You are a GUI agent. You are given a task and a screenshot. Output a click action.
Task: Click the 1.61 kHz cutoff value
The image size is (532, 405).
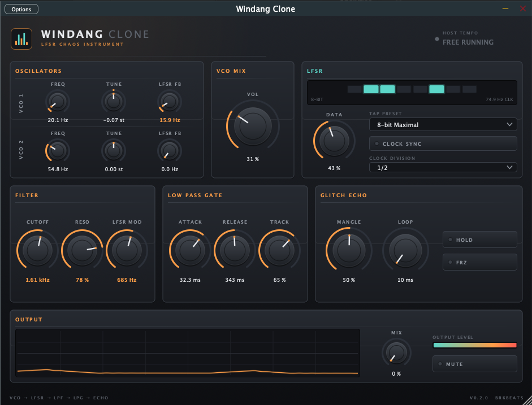coord(37,280)
